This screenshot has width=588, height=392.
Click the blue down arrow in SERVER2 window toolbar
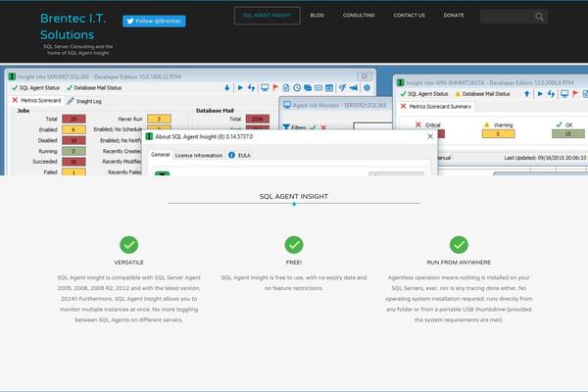point(227,88)
